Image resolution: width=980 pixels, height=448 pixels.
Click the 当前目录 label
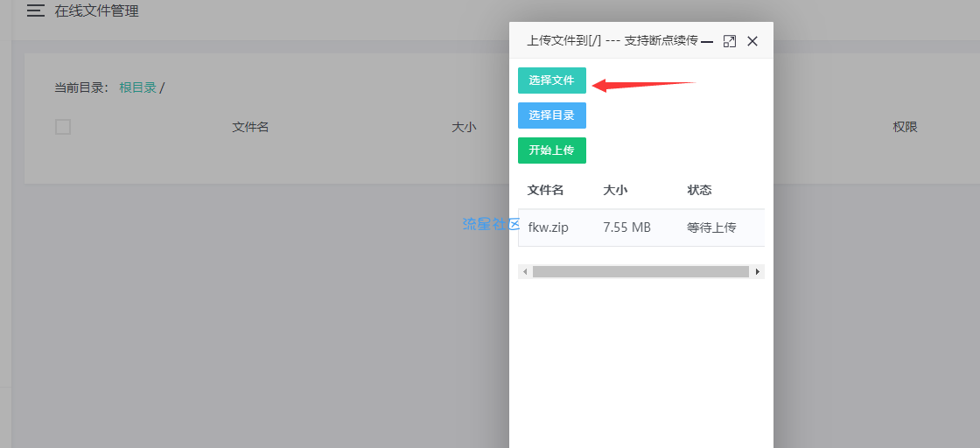coord(82,87)
